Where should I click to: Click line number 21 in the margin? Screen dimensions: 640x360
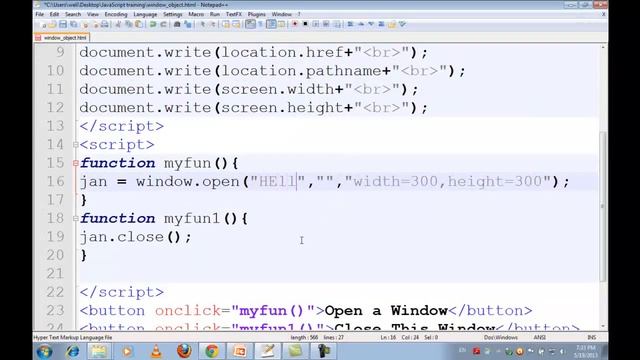click(55, 273)
